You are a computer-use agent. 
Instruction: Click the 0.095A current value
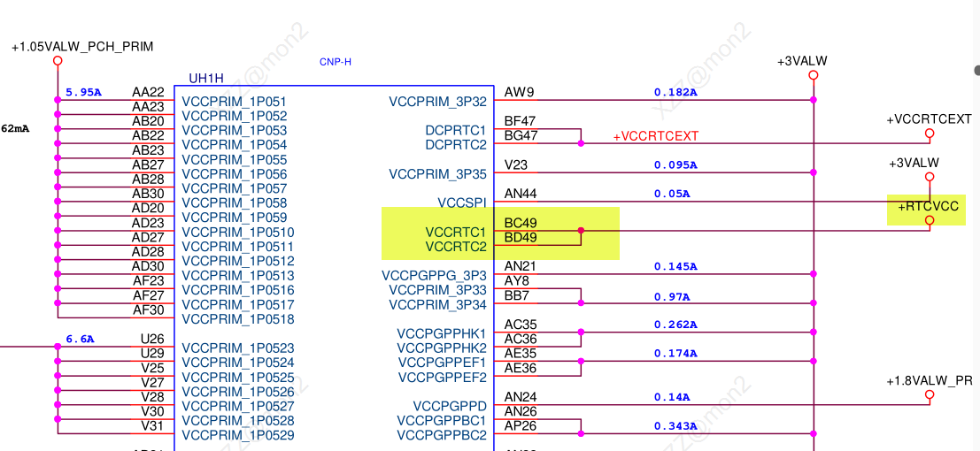675,164
